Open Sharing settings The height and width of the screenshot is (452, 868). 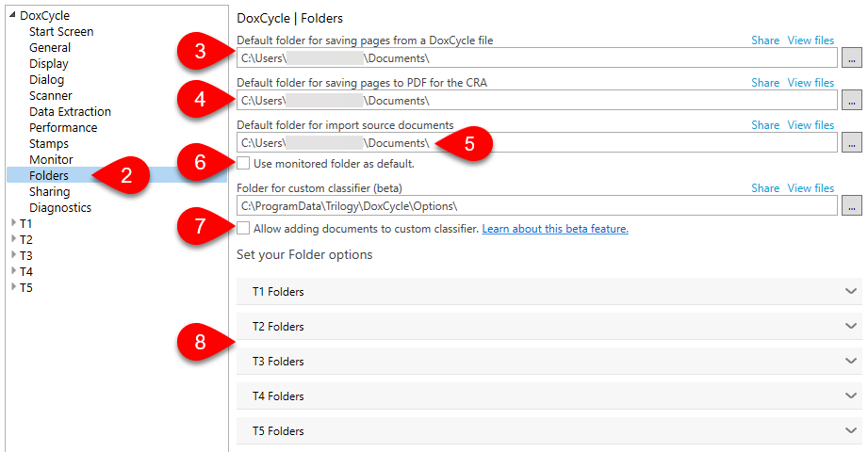[49, 192]
